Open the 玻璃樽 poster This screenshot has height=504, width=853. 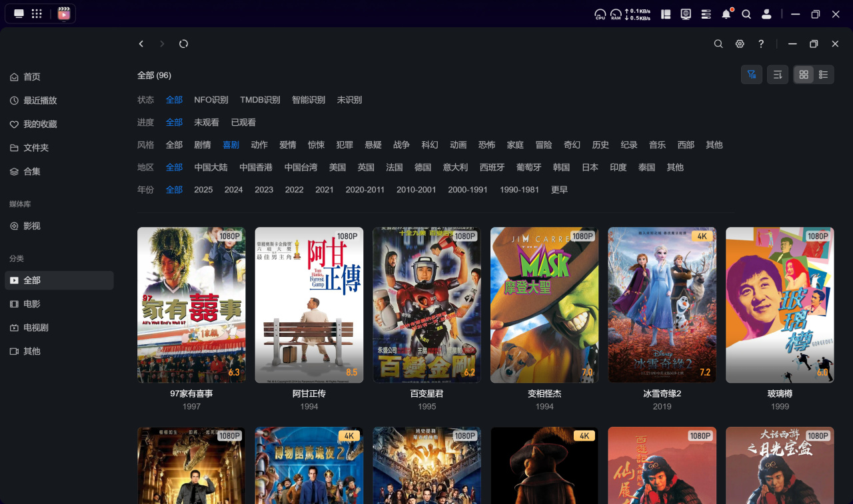[x=780, y=305]
